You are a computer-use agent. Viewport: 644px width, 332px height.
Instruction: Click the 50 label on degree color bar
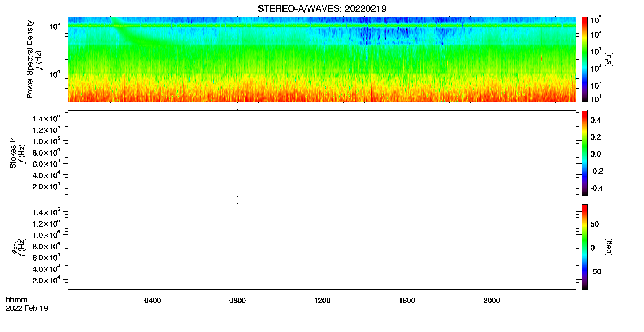(x=595, y=224)
